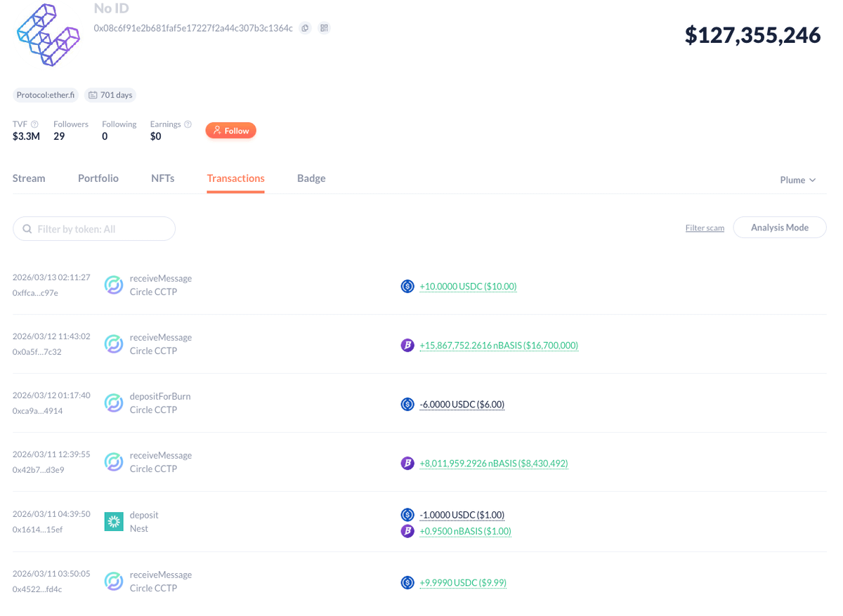Click Circle CCTP icon for 0xffca...c97e transaction
Viewport: 843px width, 616px height.
[x=114, y=285]
